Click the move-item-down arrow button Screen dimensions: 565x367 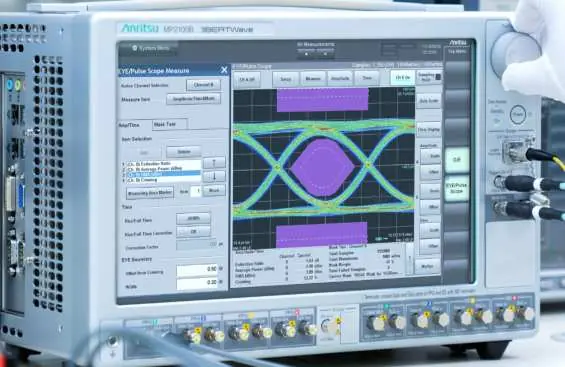214,176
